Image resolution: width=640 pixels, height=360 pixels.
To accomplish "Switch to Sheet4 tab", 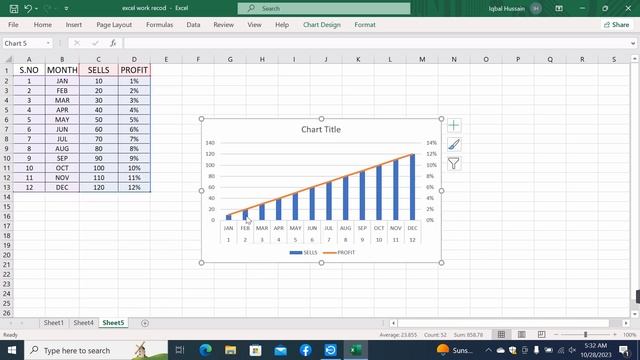I will click(83, 323).
